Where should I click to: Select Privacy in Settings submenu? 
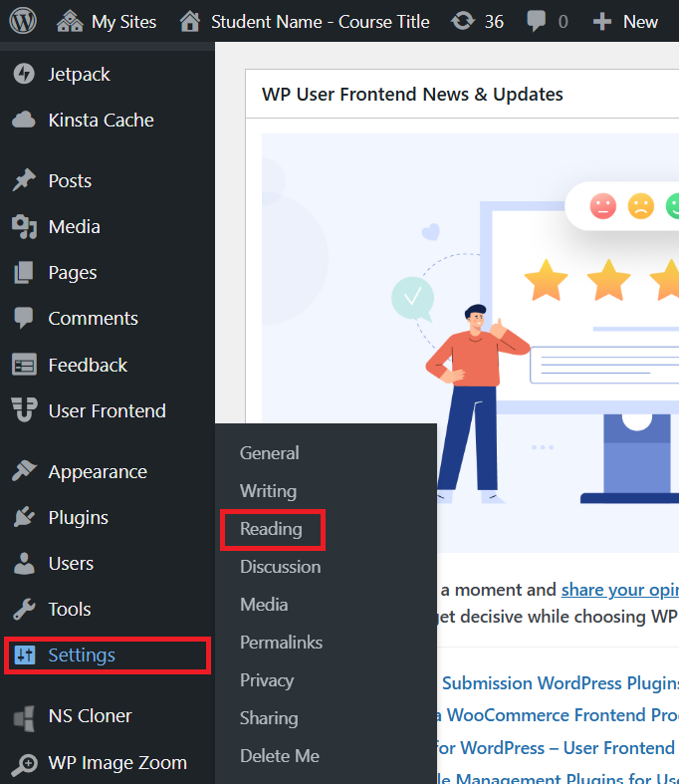point(267,680)
